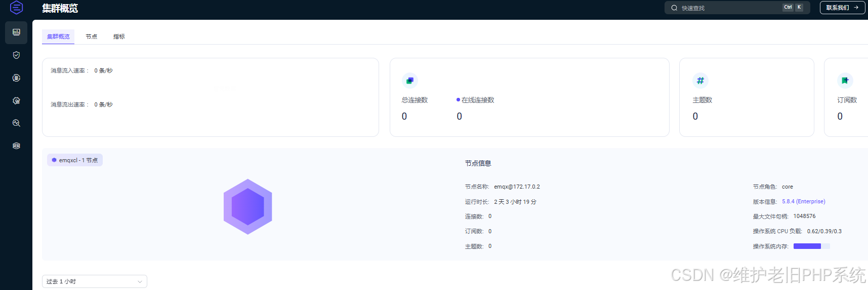This screenshot has height=290, width=868.
Task: Switch to the 节点 tab
Action: (91, 37)
